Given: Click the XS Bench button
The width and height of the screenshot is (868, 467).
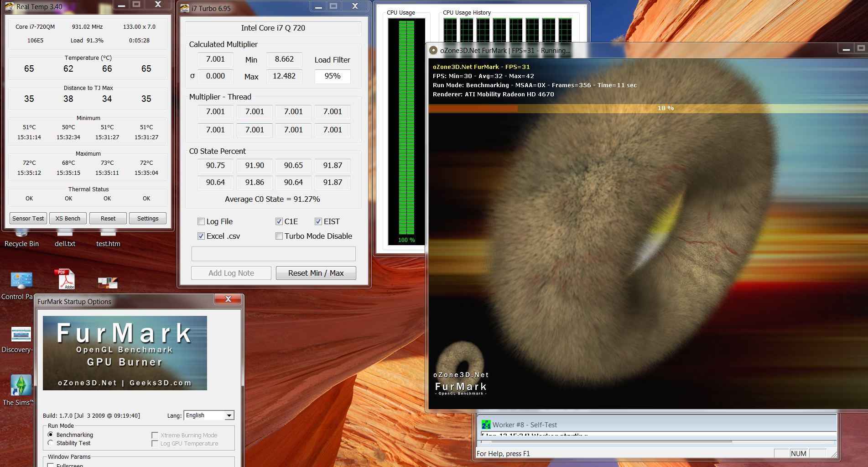Looking at the screenshot, I should pyautogui.click(x=68, y=218).
